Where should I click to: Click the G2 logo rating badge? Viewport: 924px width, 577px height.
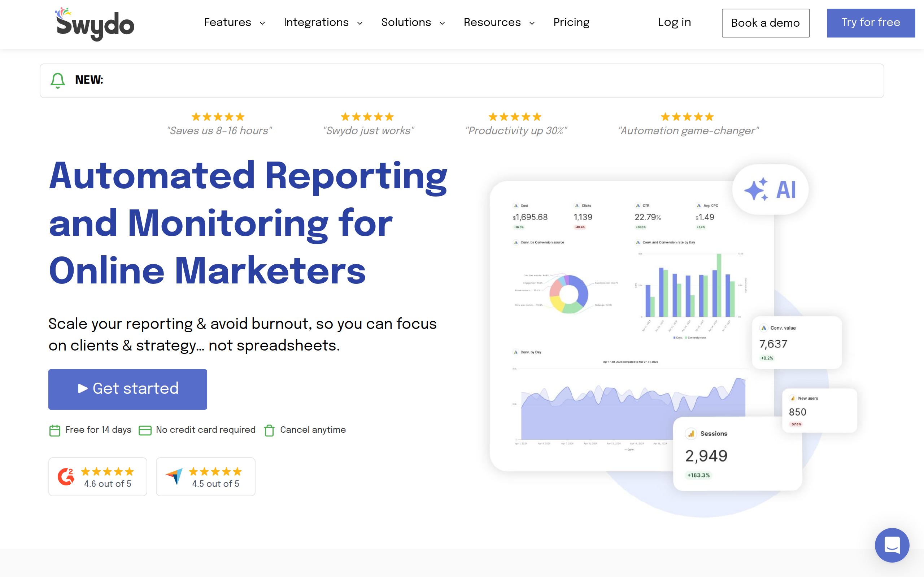click(98, 477)
